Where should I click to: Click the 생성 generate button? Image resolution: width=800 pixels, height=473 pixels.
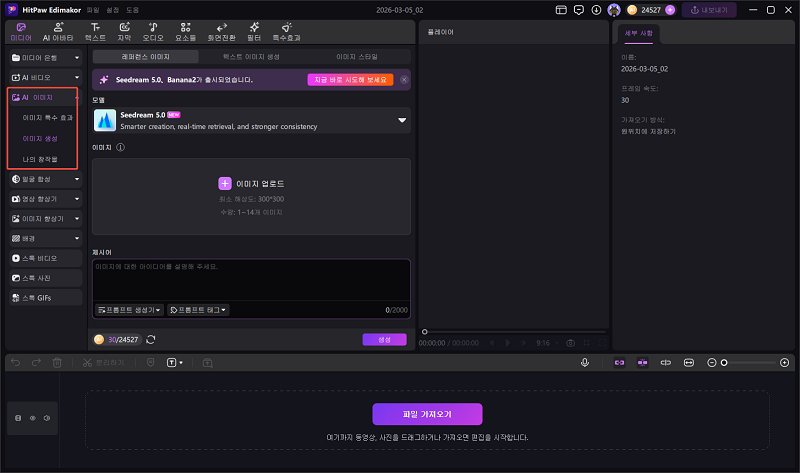coord(384,339)
